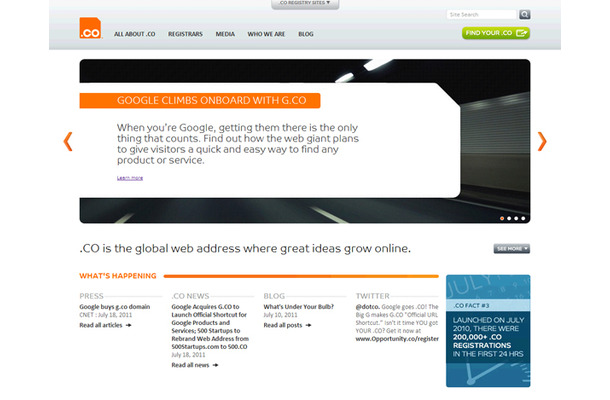The image size is (610, 400).
Task: Click the site search magnifier icon
Action: click(524, 14)
